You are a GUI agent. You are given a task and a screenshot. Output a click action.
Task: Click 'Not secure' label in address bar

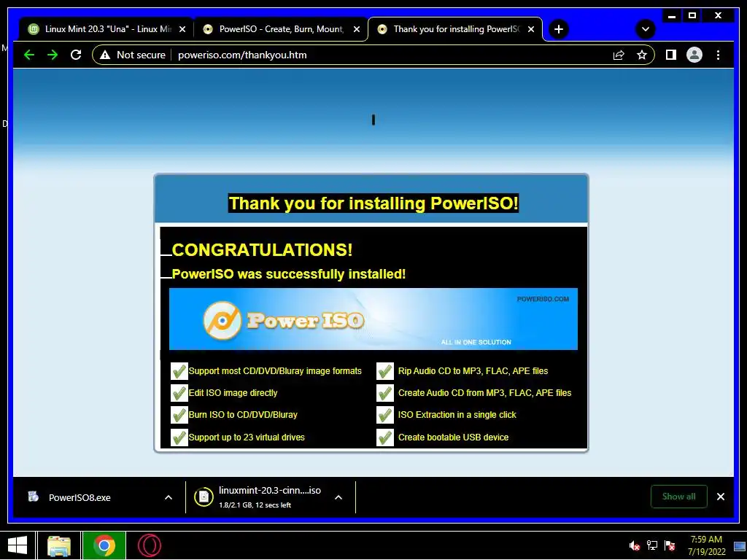point(141,55)
